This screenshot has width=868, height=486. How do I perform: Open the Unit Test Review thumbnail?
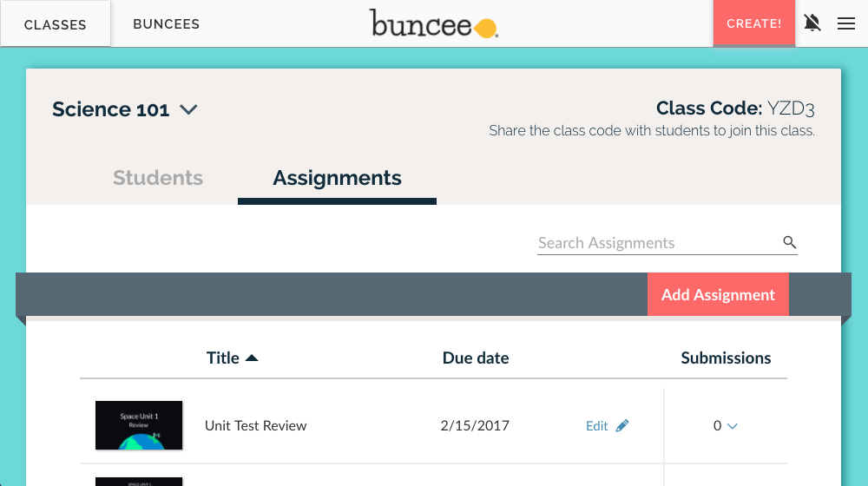coord(139,425)
